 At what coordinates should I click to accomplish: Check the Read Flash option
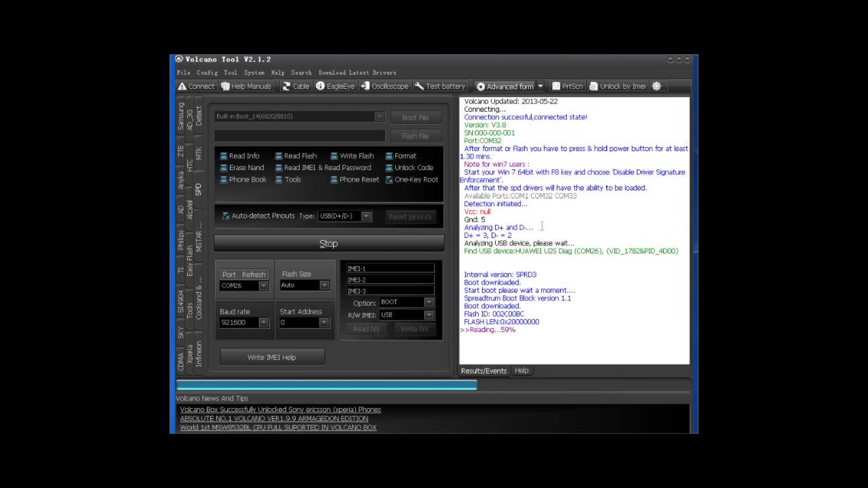pyautogui.click(x=279, y=156)
